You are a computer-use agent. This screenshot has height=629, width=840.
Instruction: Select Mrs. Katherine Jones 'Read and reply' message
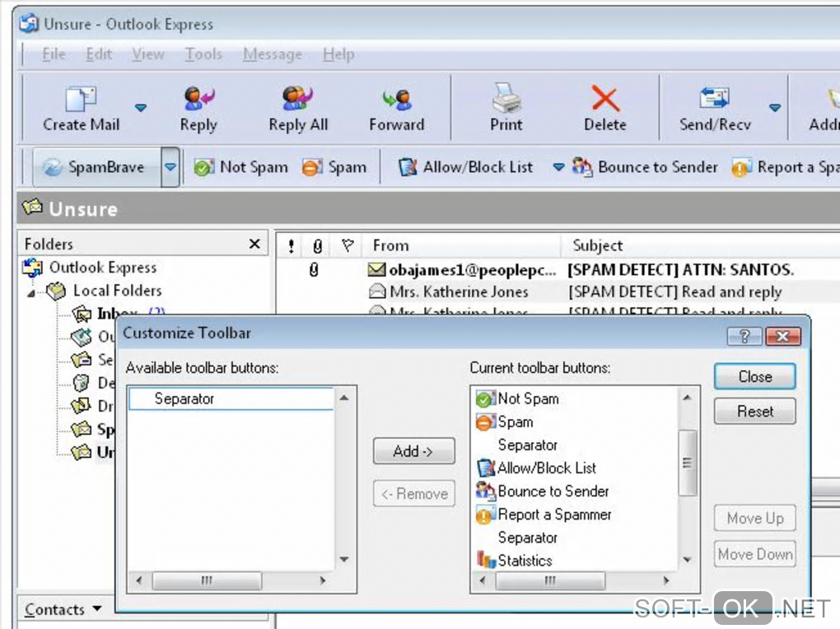558,292
